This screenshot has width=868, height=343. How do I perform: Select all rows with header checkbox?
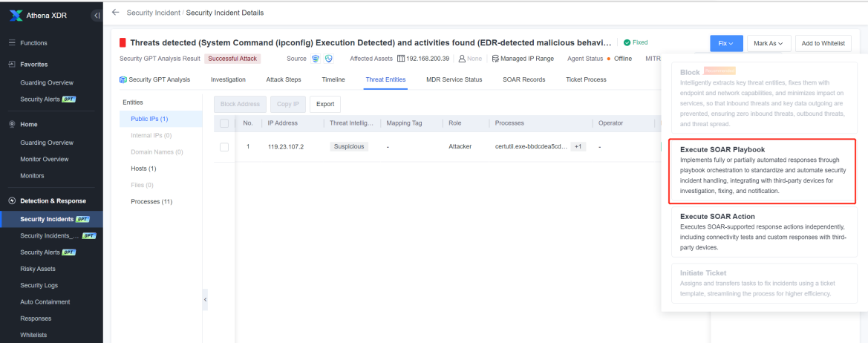point(224,123)
